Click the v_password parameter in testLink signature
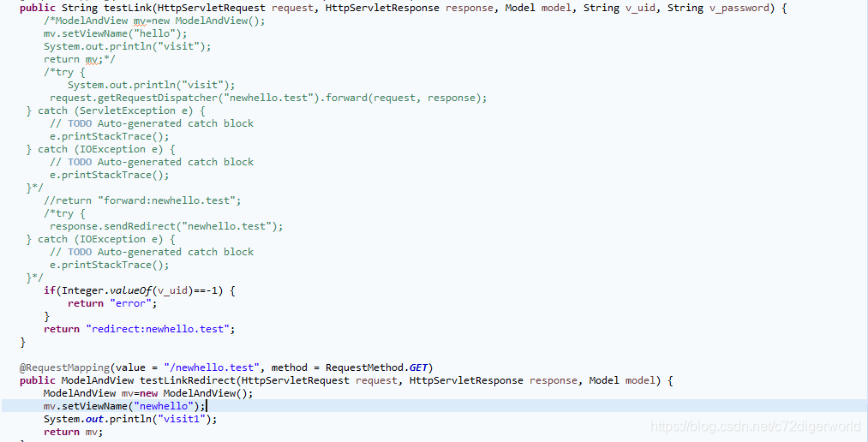868x442 pixels. pos(739,9)
